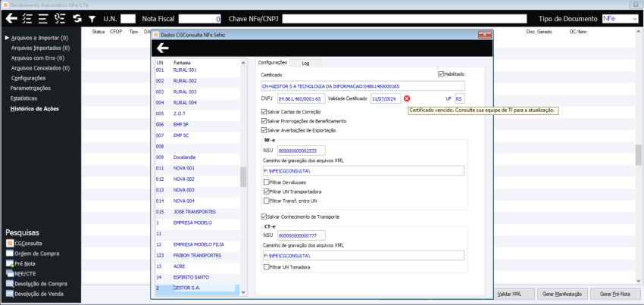This screenshot has width=644, height=305.
Task: Open Parametrizações menu item
Action: 30,89
